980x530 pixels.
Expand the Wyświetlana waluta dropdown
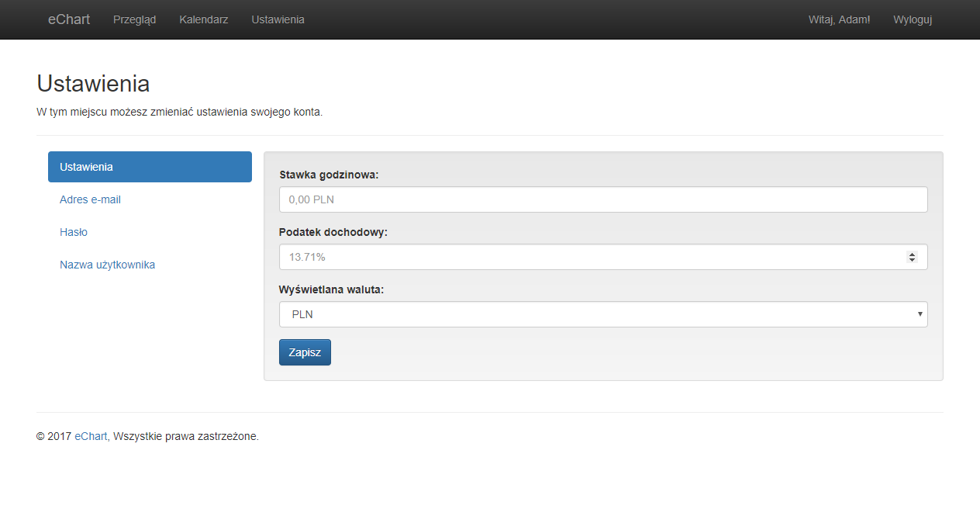click(602, 314)
